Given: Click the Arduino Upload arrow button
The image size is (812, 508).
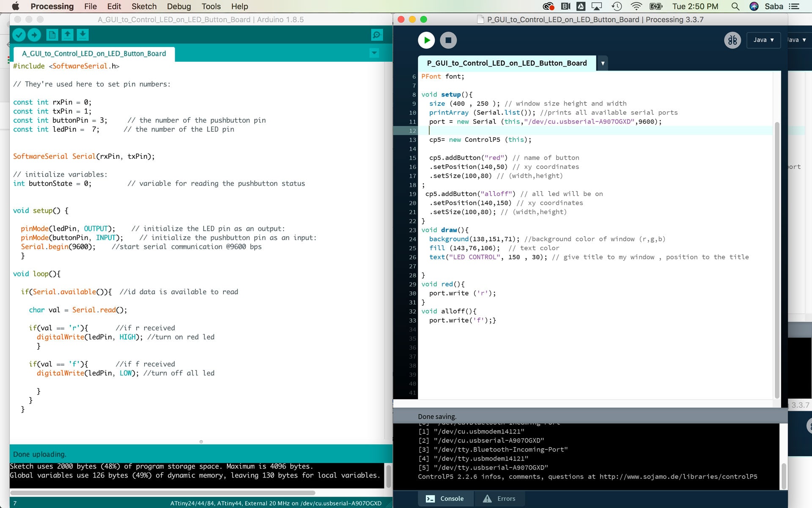Looking at the screenshot, I should (x=34, y=35).
